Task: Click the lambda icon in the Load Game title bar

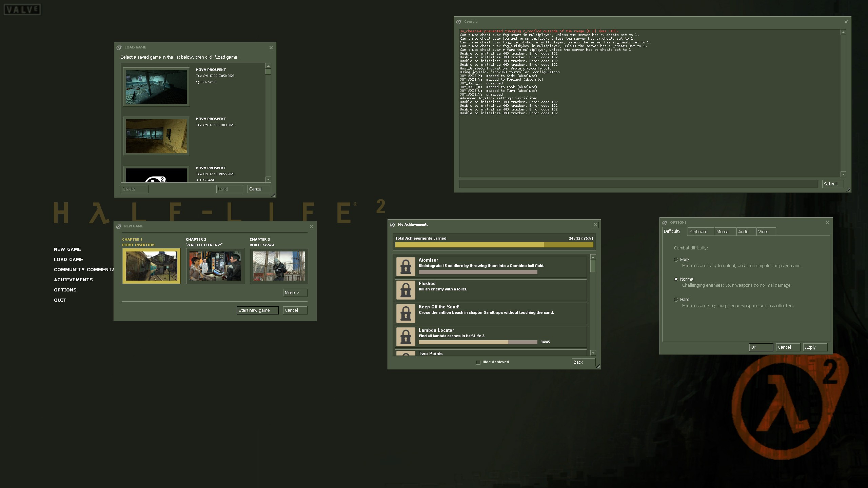Action: 119,47
